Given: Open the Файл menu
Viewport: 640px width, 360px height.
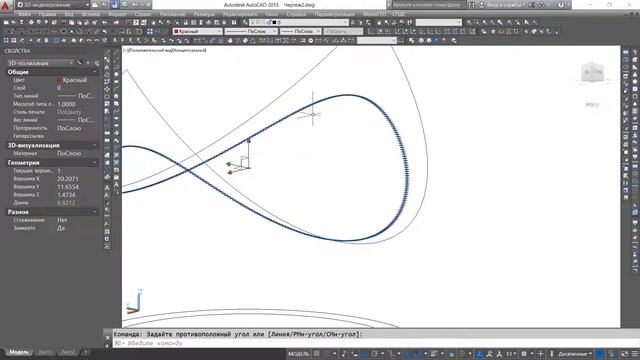Looking at the screenshot, I should pos(24,14).
